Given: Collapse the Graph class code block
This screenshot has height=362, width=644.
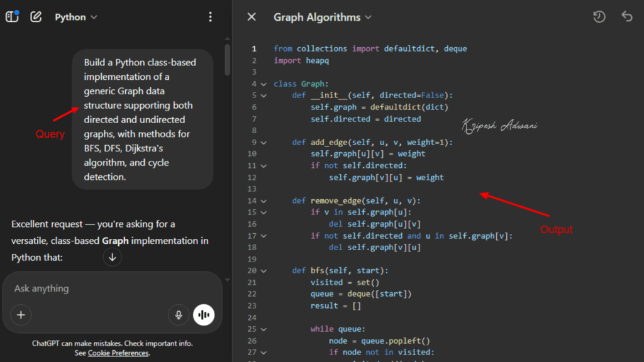Looking at the screenshot, I should pos(264,84).
